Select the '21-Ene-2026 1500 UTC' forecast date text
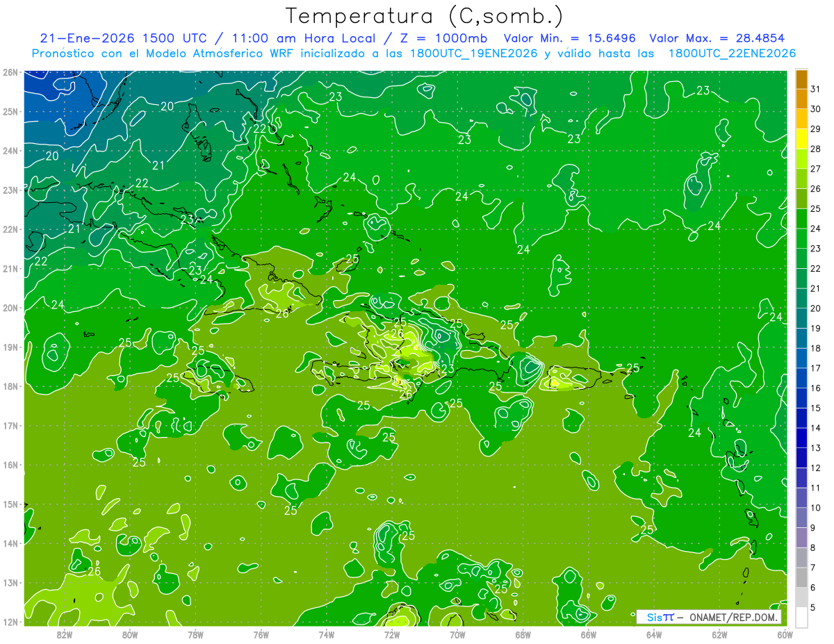Image resolution: width=834 pixels, height=644 pixels. click(x=122, y=38)
